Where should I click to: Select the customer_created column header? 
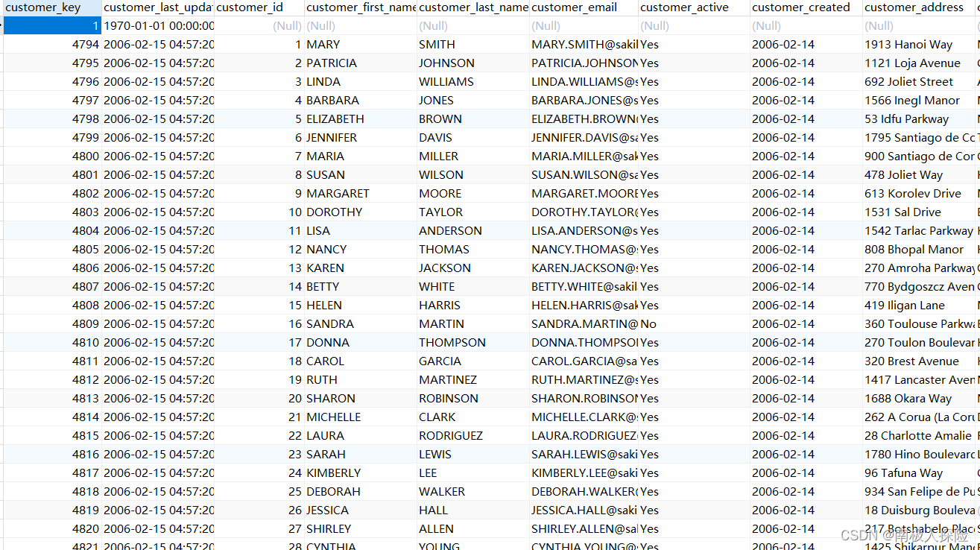(x=806, y=7)
